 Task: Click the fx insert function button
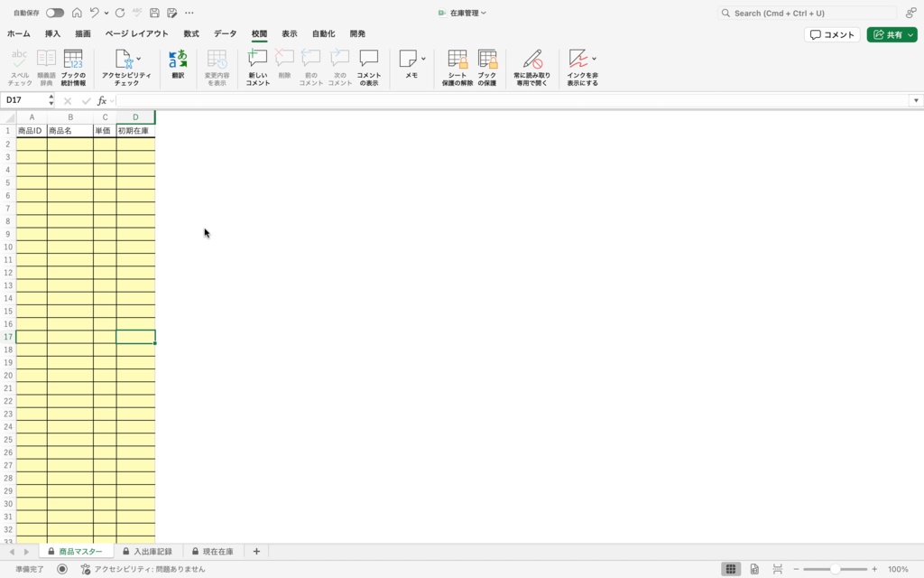[102, 100]
